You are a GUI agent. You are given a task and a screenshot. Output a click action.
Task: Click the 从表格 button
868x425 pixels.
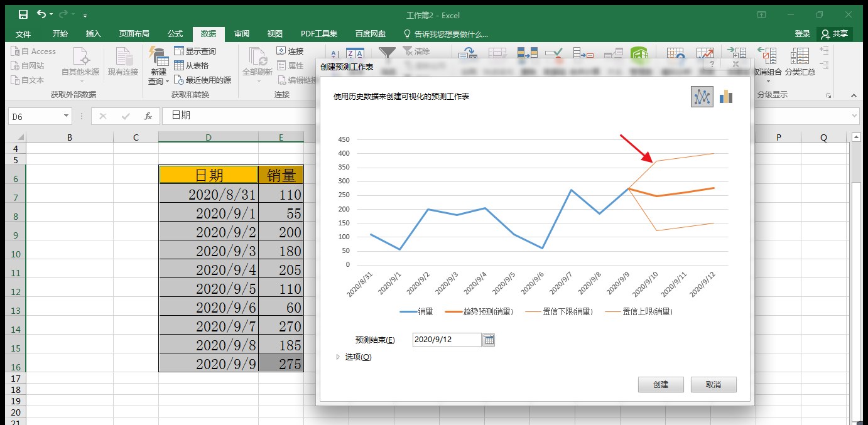pos(191,65)
